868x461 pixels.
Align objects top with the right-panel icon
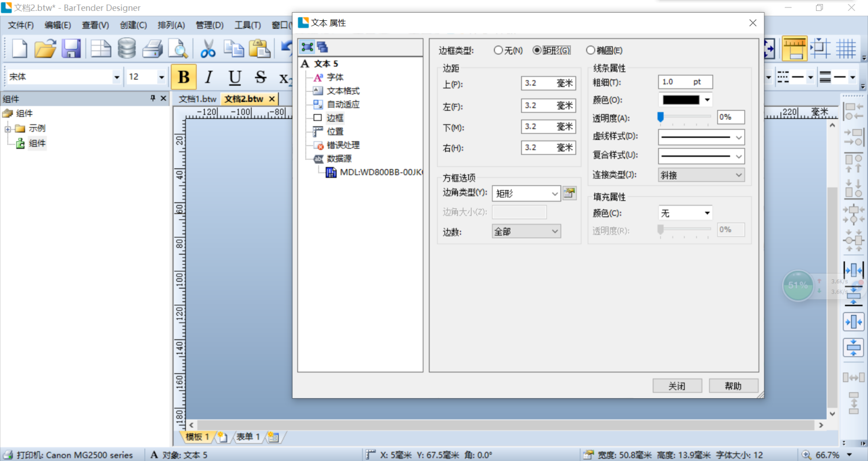coord(854,163)
